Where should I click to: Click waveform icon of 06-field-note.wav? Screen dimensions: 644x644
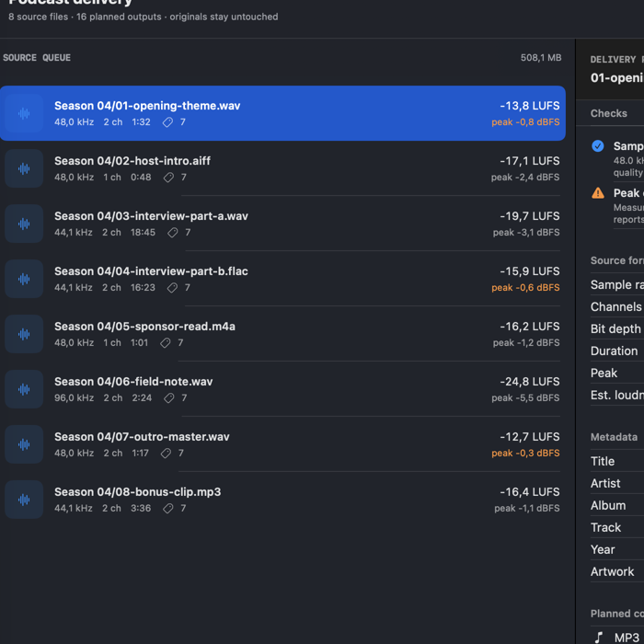click(24, 389)
